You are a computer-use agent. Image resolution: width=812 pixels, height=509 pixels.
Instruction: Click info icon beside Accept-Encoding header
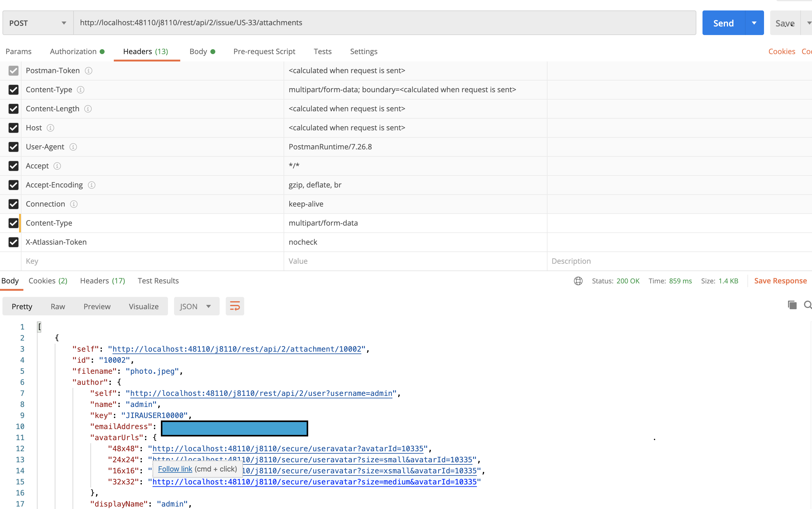click(92, 185)
